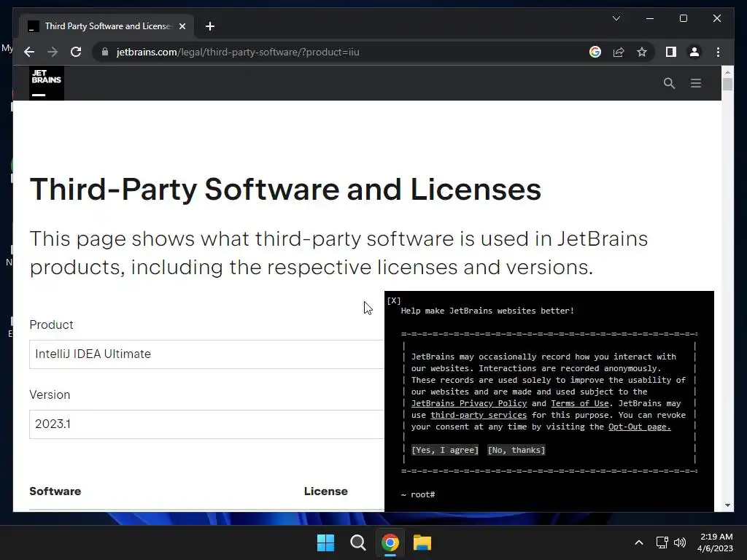Open volume tray icon
This screenshot has width=747, height=560.
click(680, 542)
